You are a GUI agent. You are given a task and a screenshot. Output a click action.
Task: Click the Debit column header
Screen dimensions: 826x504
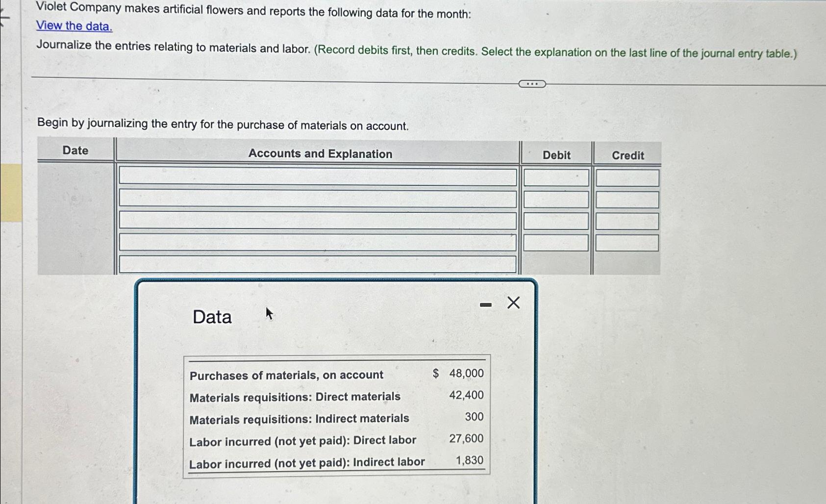[556, 155]
